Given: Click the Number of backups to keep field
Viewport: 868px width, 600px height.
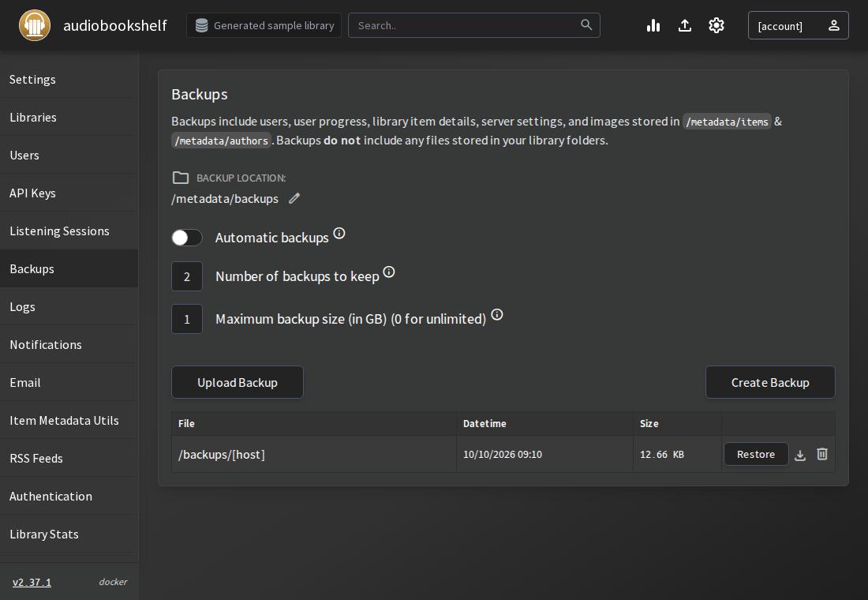Looking at the screenshot, I should click(186, 276).
